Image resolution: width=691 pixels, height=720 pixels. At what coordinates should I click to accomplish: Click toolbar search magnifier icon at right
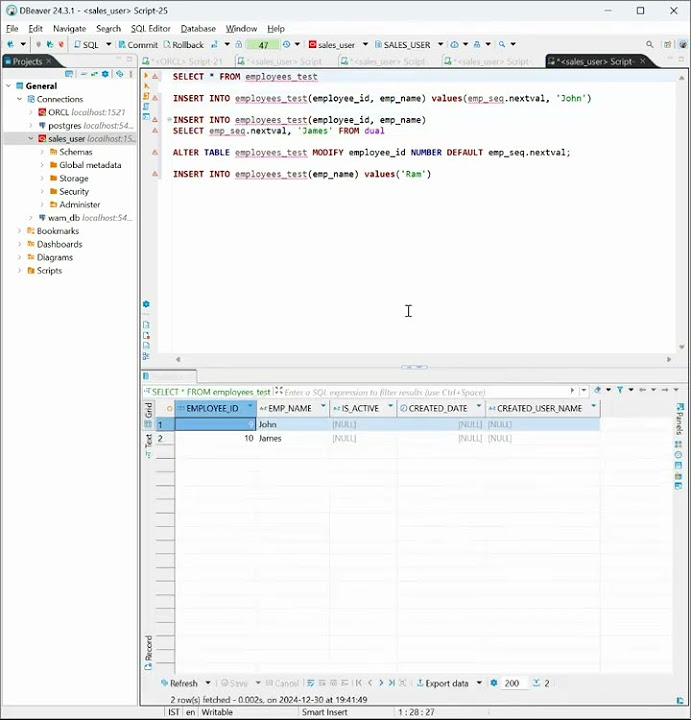click(x=649, y=45)
